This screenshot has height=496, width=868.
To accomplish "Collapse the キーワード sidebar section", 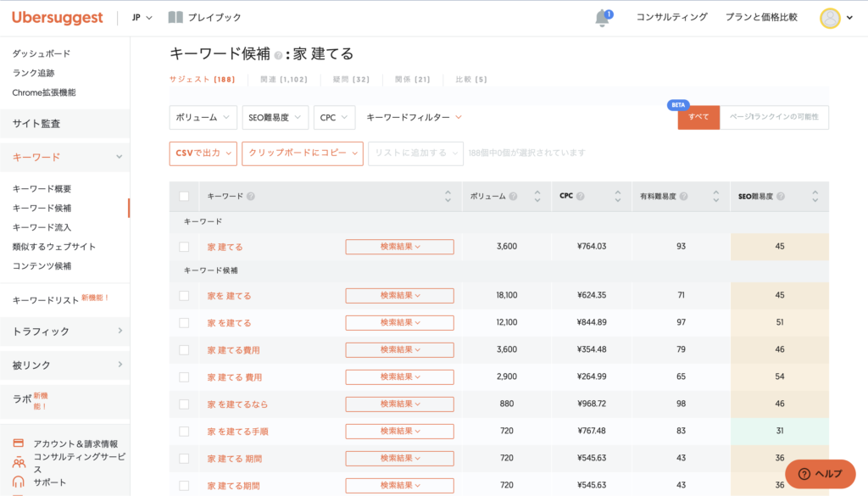I will tap(65, 157).
